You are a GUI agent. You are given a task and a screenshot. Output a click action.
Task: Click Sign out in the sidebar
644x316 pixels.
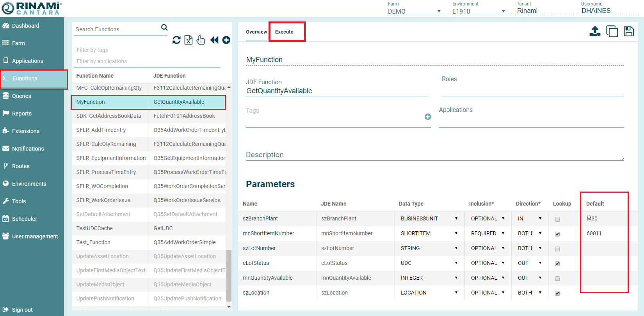click(22, 310)
